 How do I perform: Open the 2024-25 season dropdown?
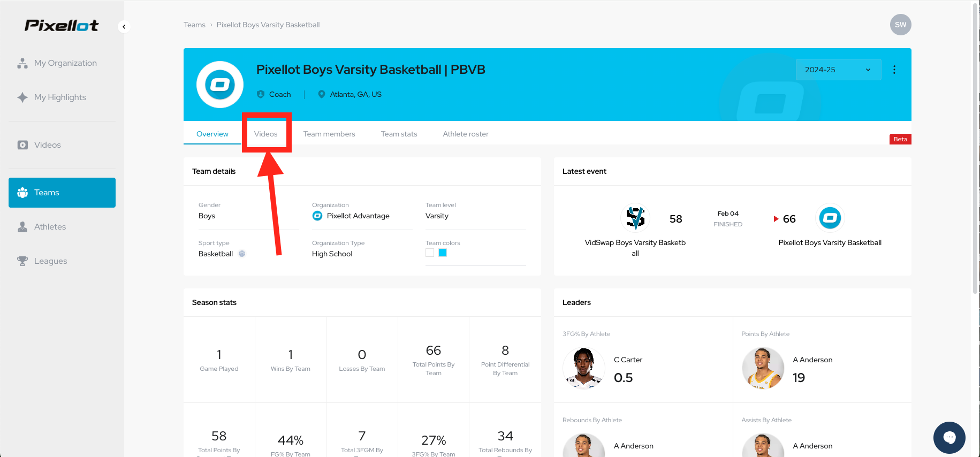click(x=839, y=70)
